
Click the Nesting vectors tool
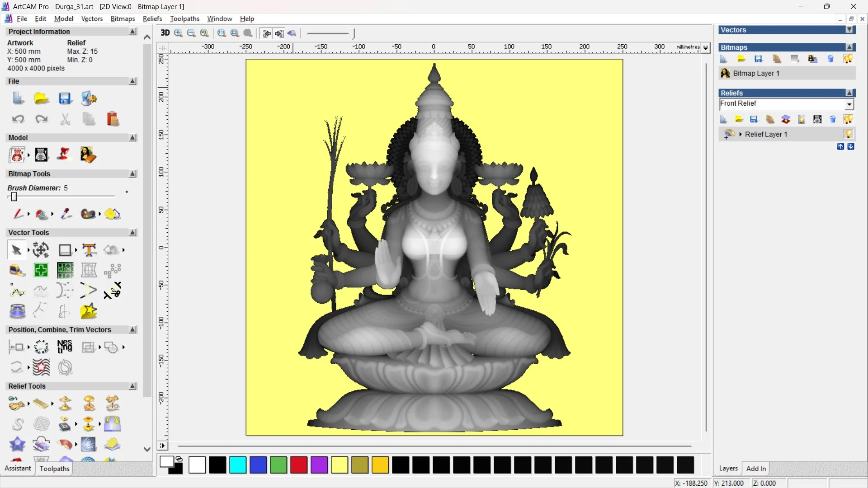(65, 347)
